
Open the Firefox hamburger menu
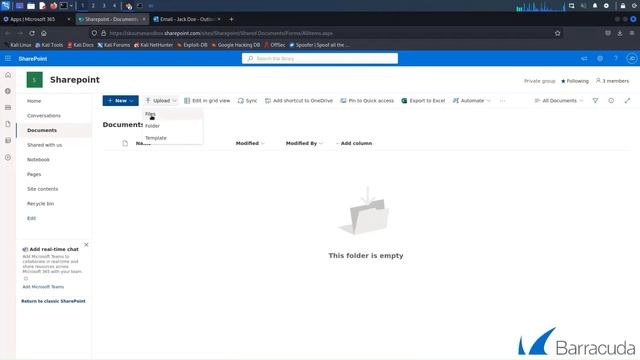coord(631,33)
